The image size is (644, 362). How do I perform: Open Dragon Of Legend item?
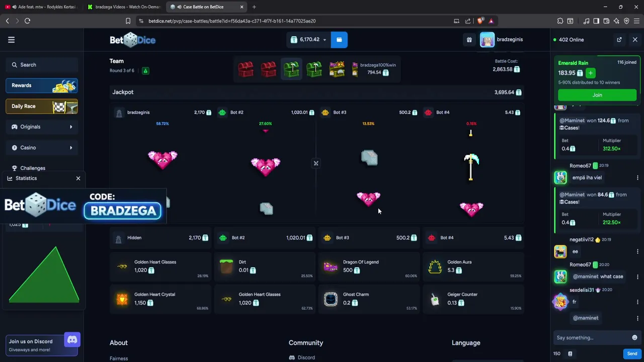click(370, 266)
